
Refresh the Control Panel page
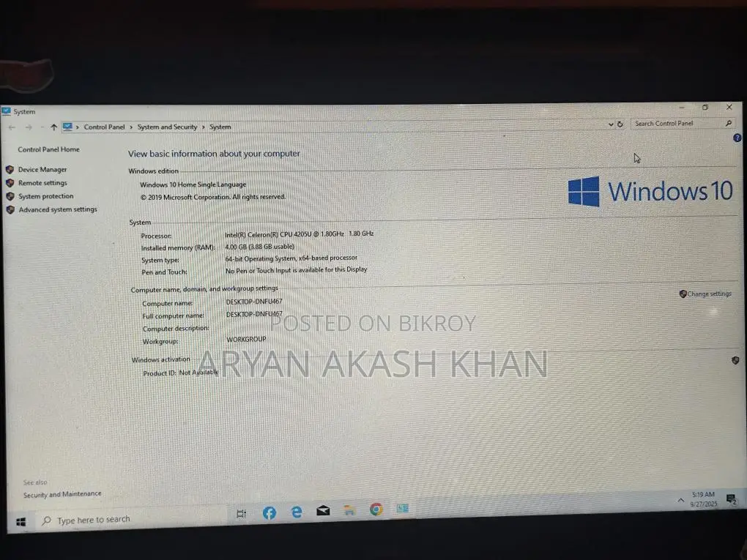click(620, 124)
